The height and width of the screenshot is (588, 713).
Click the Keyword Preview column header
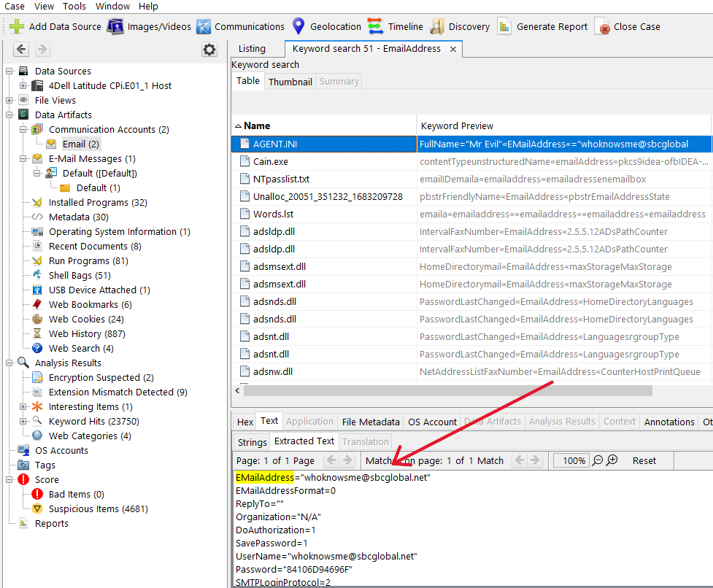click(x=564, y=125)
